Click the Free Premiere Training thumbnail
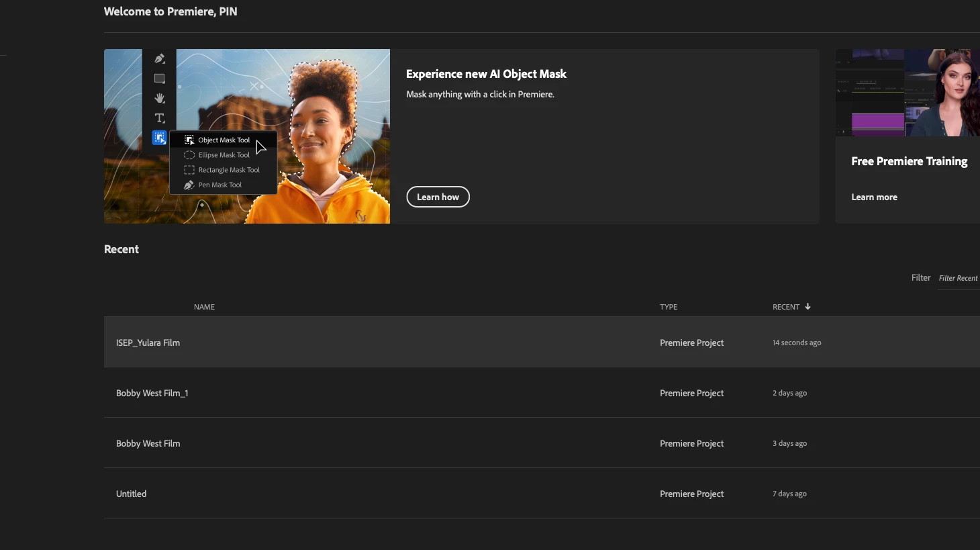Image resolution: width=980 pixels, height=550 pixels. click(908, 93)
